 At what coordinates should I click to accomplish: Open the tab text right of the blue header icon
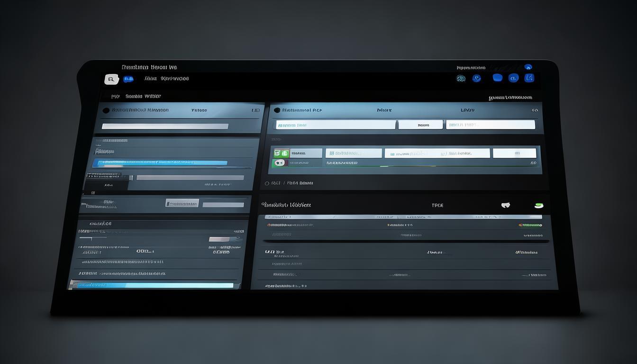[167, 79]
